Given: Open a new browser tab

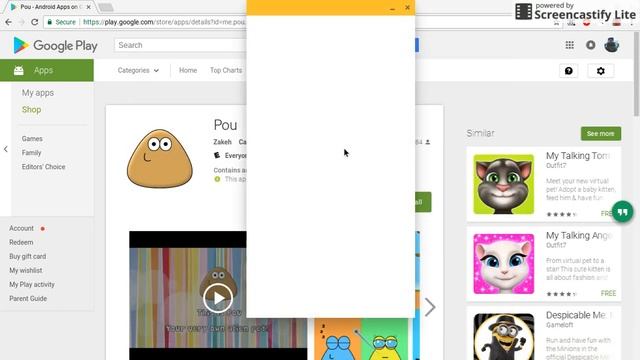Looking at the screenshot, I should coord(106,7).
